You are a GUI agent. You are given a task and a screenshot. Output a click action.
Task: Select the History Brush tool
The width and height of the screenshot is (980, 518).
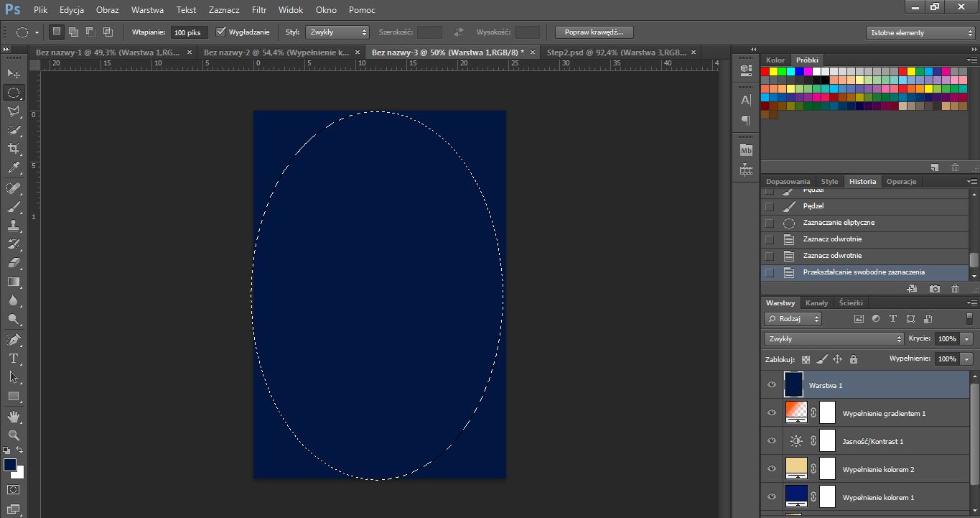(14, 244)
